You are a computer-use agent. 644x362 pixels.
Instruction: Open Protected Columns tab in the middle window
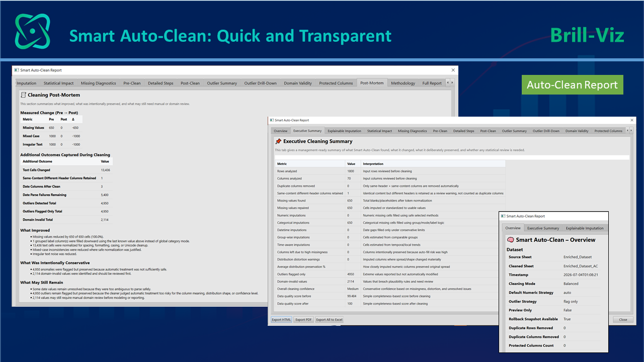click(x=608, y=131)
